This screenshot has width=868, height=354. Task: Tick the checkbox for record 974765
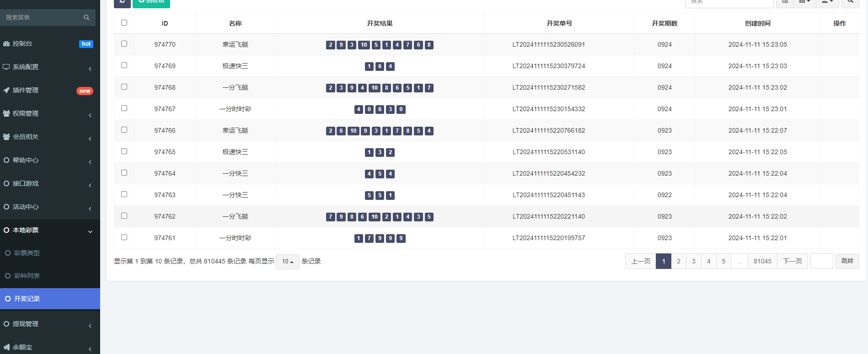coord(124,151)
